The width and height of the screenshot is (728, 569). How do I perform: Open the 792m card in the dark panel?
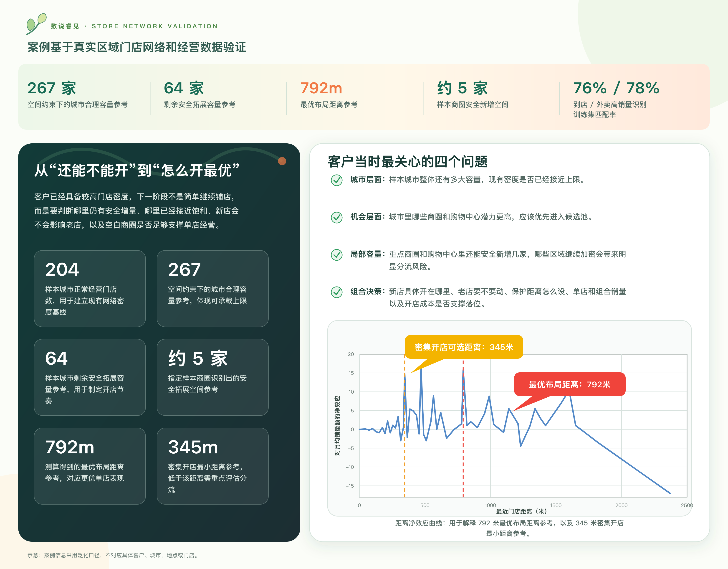[x=90, y=466]
